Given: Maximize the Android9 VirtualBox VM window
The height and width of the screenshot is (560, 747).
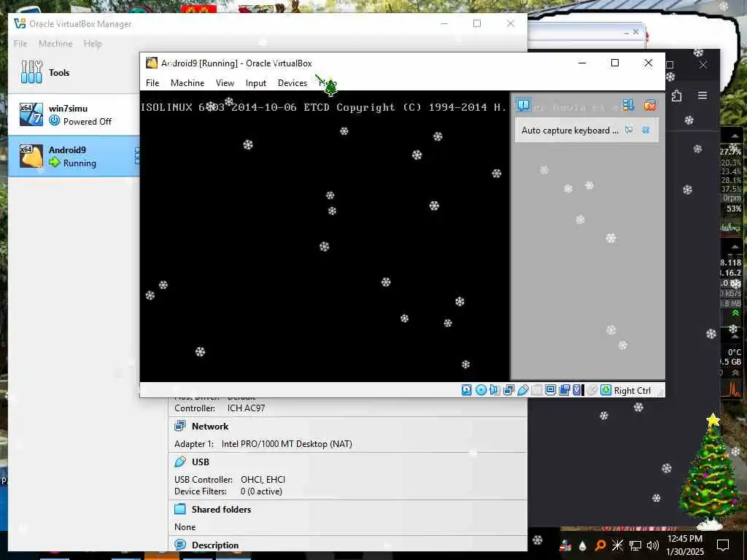Looking at the screenshot, I should point(615,63).
